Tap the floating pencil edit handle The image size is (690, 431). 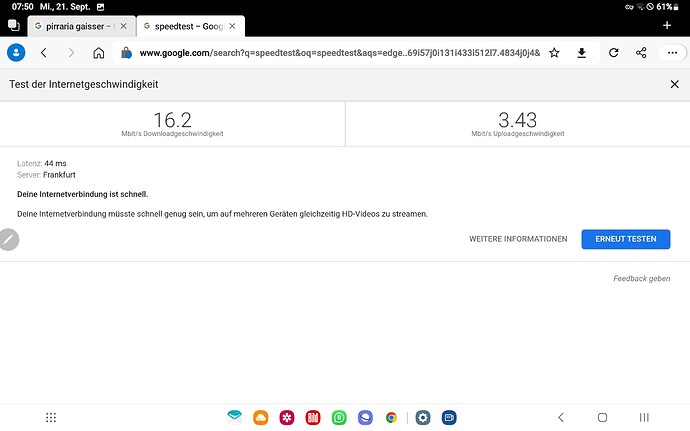tap(8, 240)
